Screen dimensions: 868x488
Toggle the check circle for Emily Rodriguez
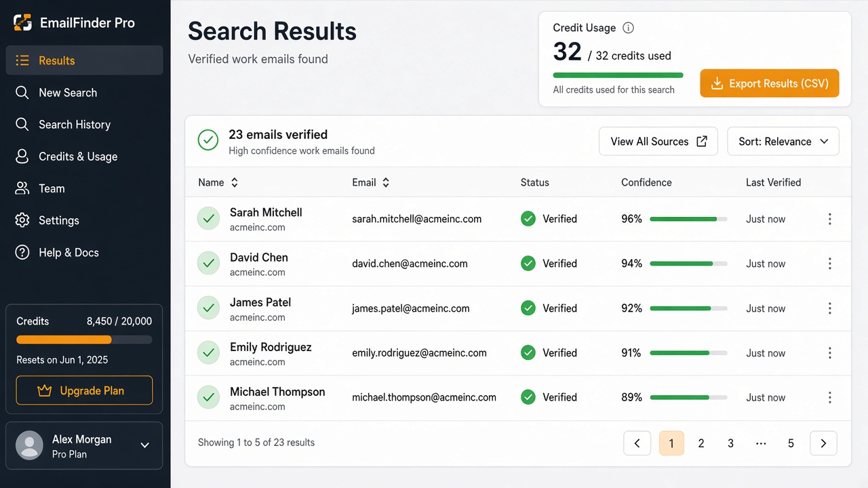209,353
